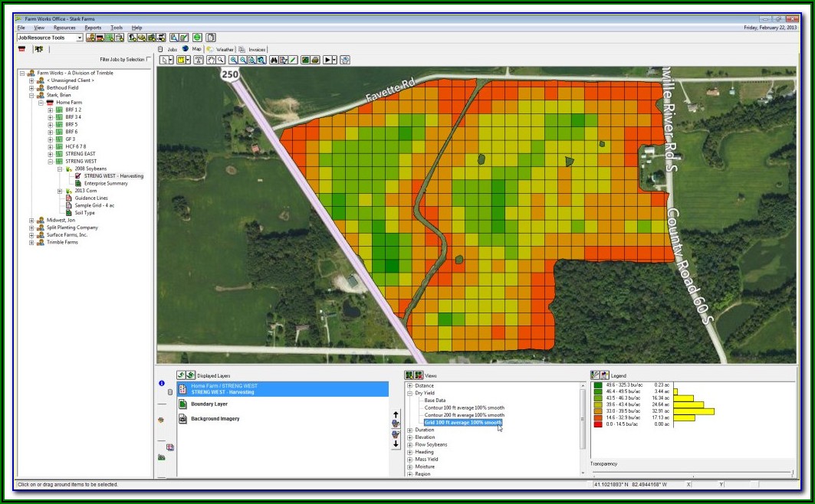
Task: Expand the Elevation view node
Action: click(410, 437)
